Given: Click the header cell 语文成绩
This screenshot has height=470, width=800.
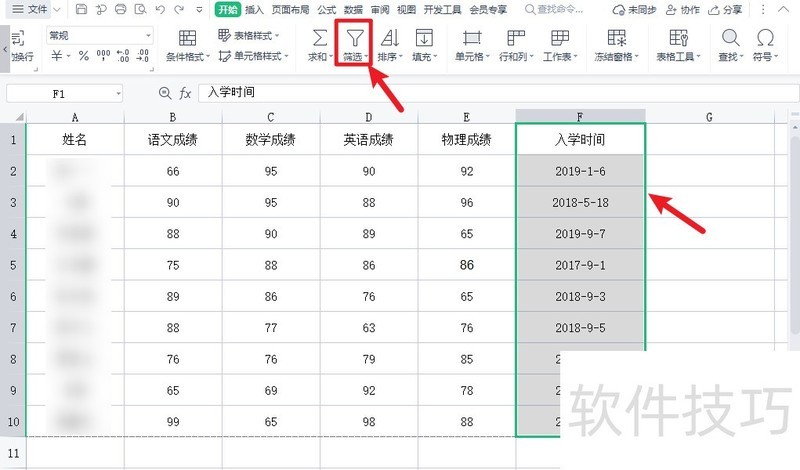Looking at the screenshot, I should tap(172, 139).
